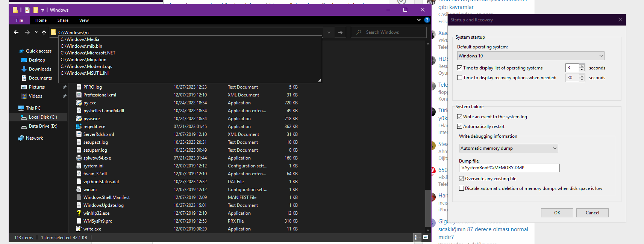The image size is (644, 244).
Task: Increase operating systems list seconds spinner
Action: [582, 66]
